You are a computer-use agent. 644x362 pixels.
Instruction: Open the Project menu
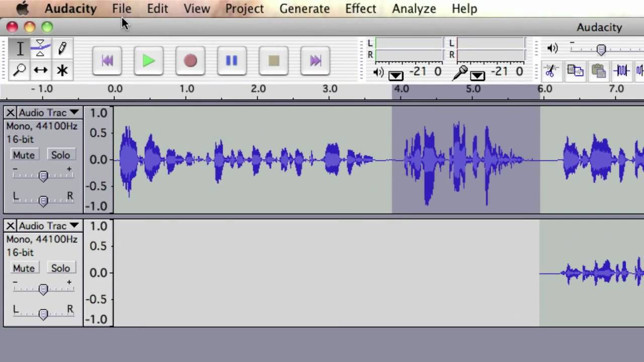pyautogui.click(x=245, y=9)
